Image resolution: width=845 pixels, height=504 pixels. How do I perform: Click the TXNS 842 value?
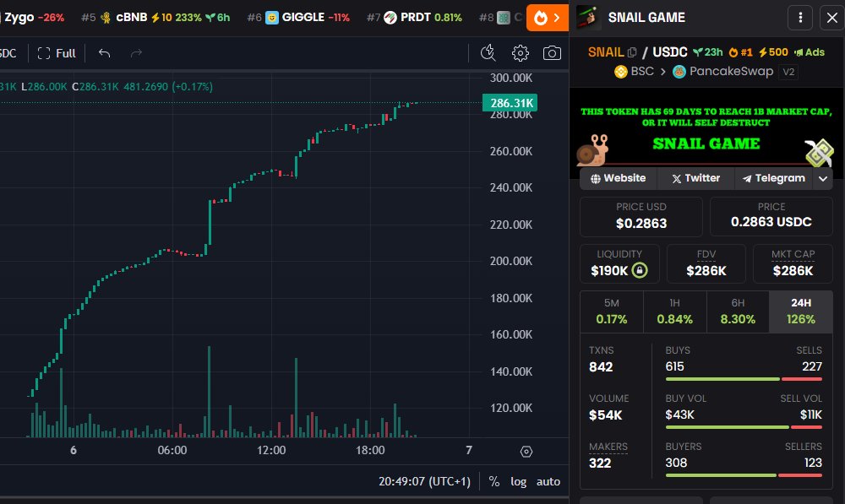[601, 367]
